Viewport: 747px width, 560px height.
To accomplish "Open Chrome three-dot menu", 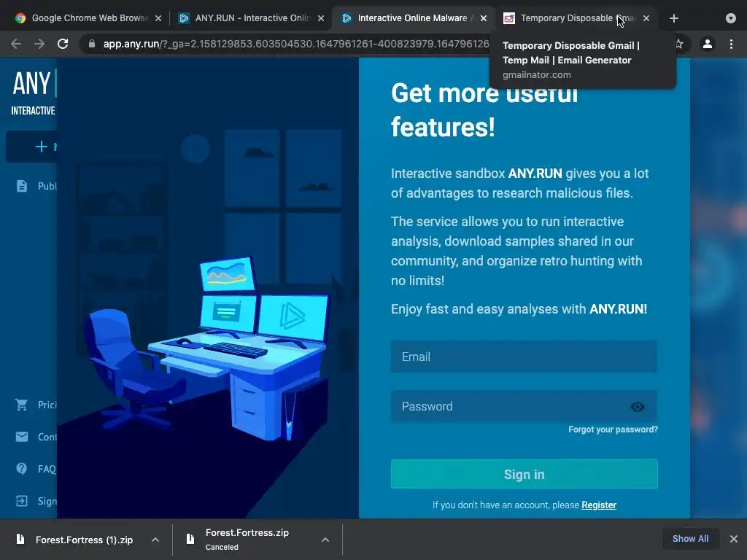I will [x=731, y=44].
